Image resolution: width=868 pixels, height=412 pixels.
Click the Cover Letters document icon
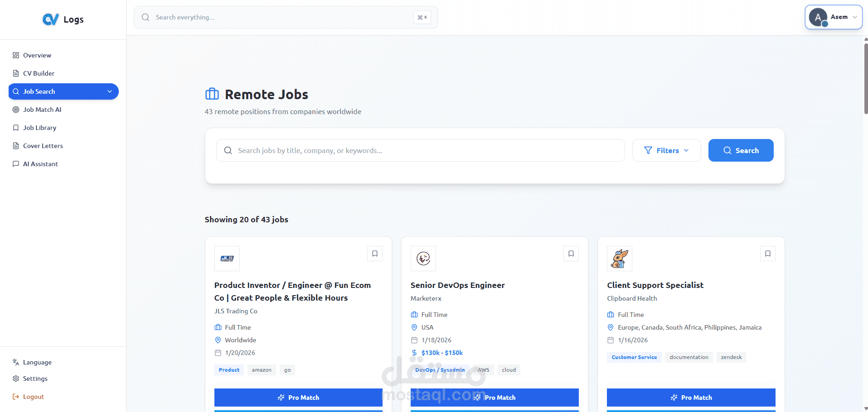16,146
